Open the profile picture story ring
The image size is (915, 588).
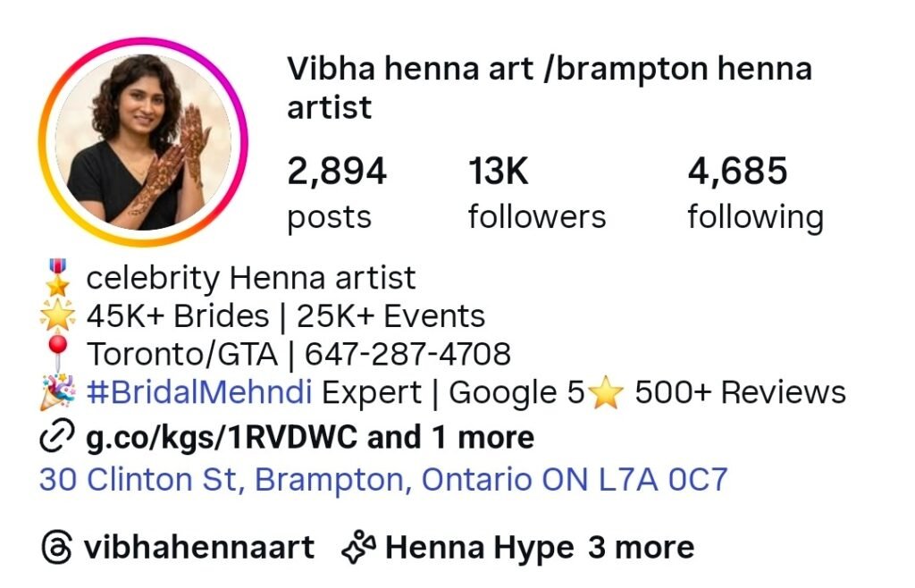[x=143, y=142]
